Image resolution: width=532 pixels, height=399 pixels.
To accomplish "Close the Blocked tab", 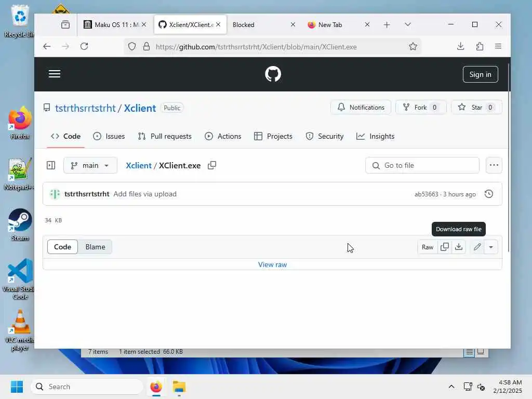I will pyautogui.click(x=293, y=24).
